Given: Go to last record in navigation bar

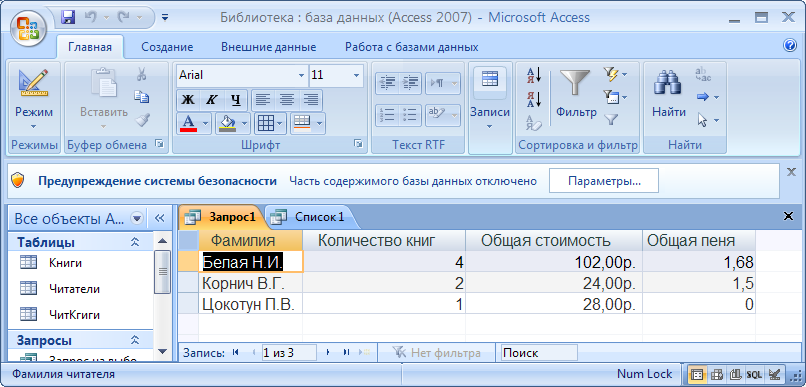Looking at the screenshot, I should 346,353.
